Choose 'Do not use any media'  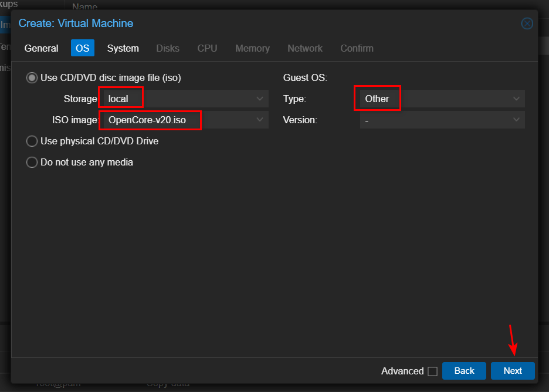tap(32, 162)
